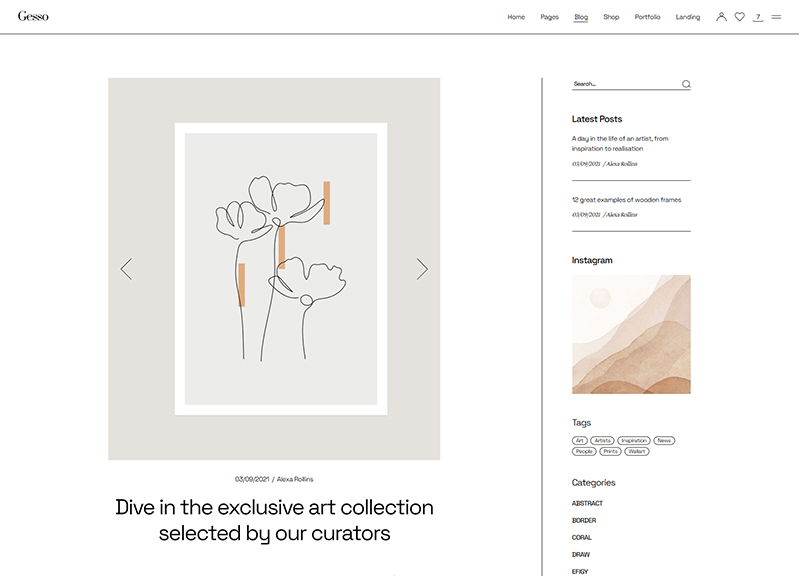This screenshot has height=576, width=800.
Task: Expand the Pages menu
Action: [x=549, y=17]
